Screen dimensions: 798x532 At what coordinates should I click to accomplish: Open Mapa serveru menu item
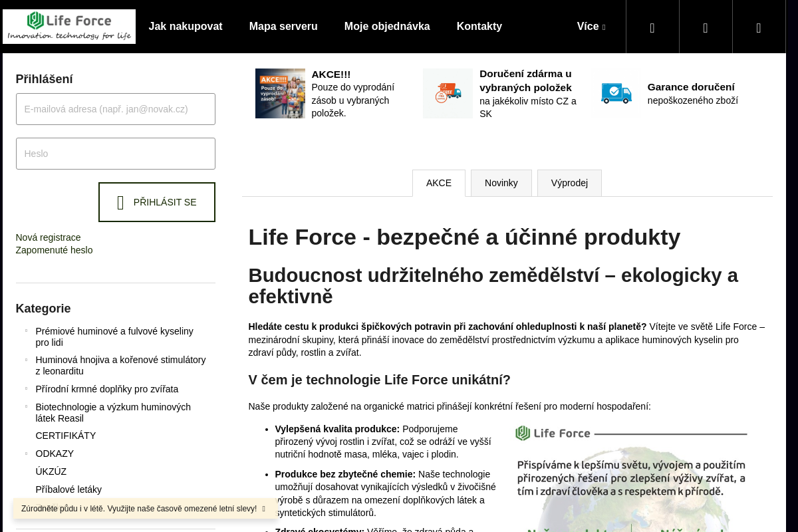pos(283,27)
